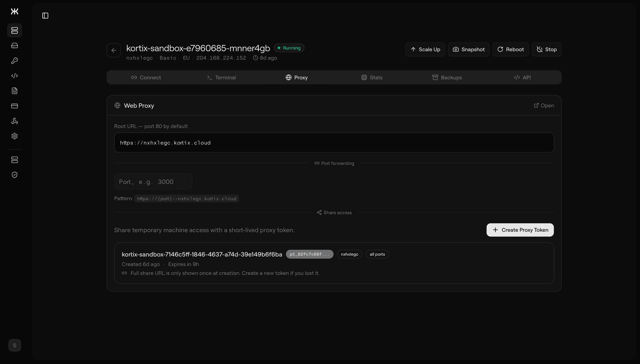Open the settings gear icon in sidebar
This screenshot has height=364, width=640.
point(14,136)
